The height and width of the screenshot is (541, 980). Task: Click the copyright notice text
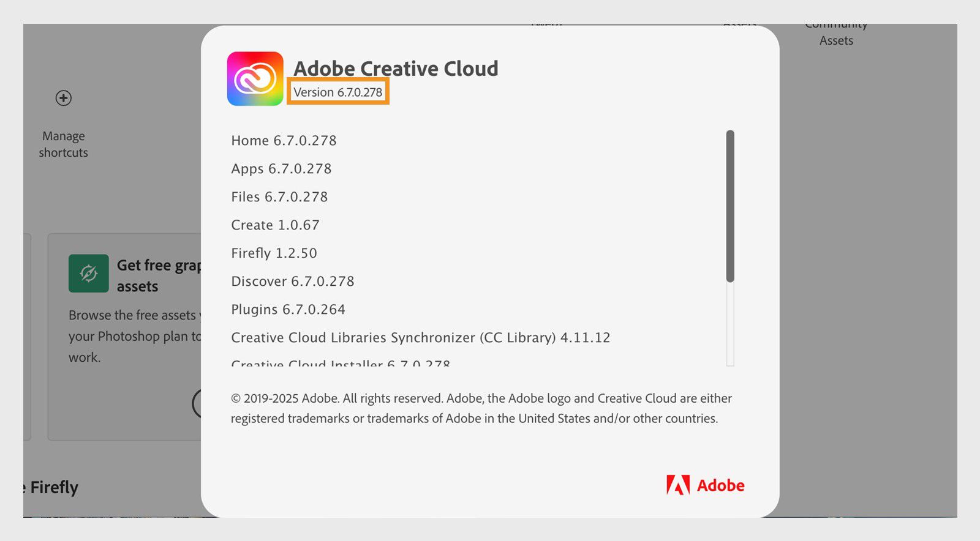[481, 408]
